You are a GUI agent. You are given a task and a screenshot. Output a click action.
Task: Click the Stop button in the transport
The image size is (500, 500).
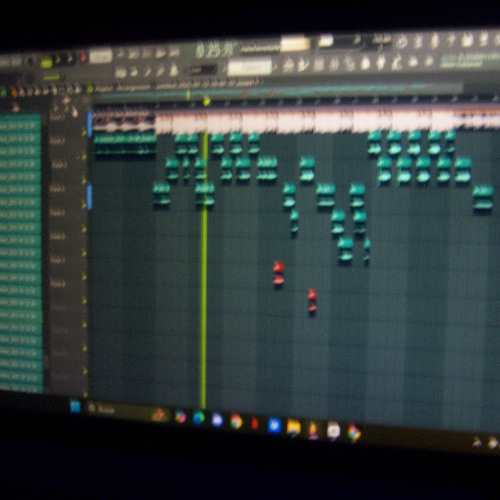71,58
